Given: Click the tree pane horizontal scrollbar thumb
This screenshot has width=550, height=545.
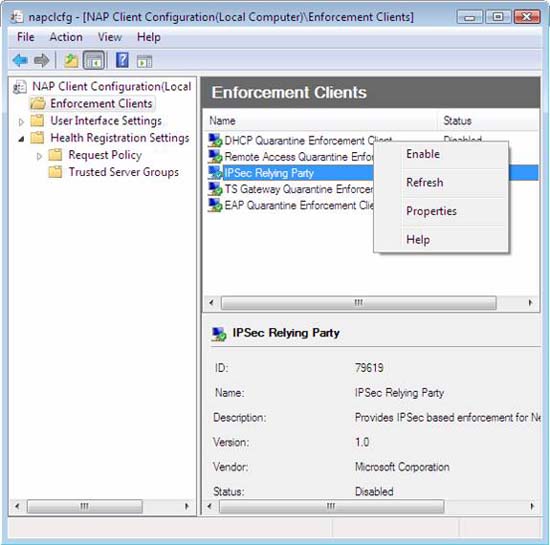Looking at the screenshot, I should [85, 506].
